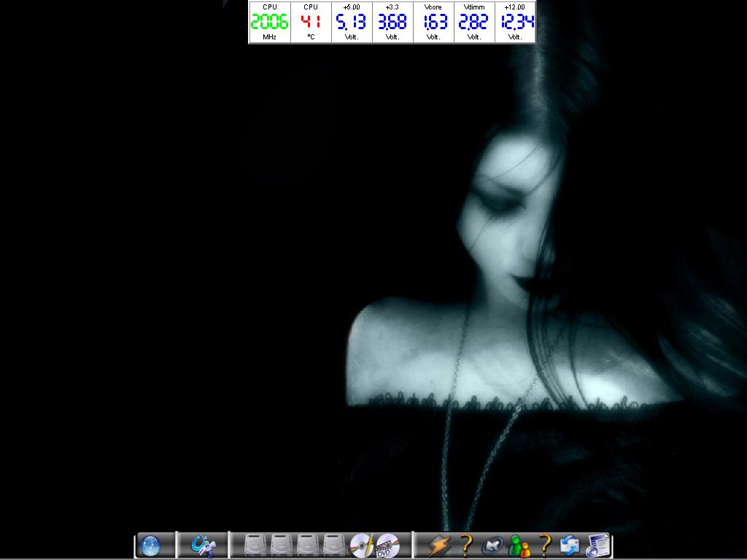Click the second orange question mark icon
747x560 pixels.
(544, 545)
